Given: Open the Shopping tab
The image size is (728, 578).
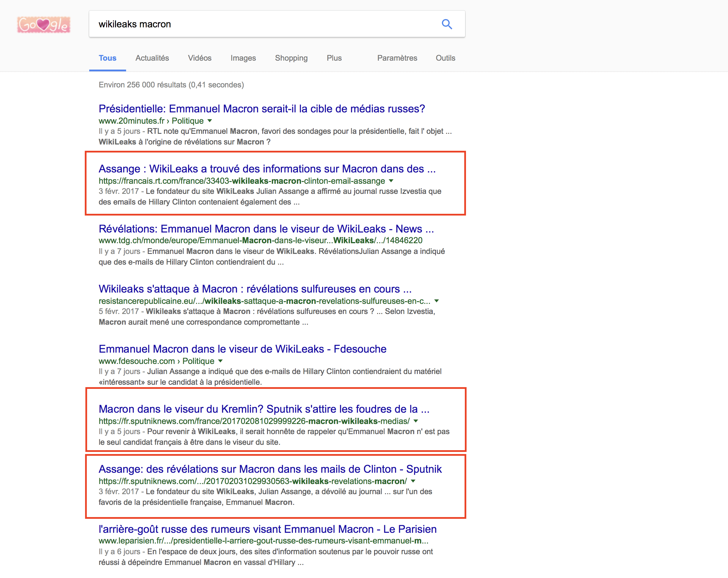Looking at the screenshot, I should point(291,58).
